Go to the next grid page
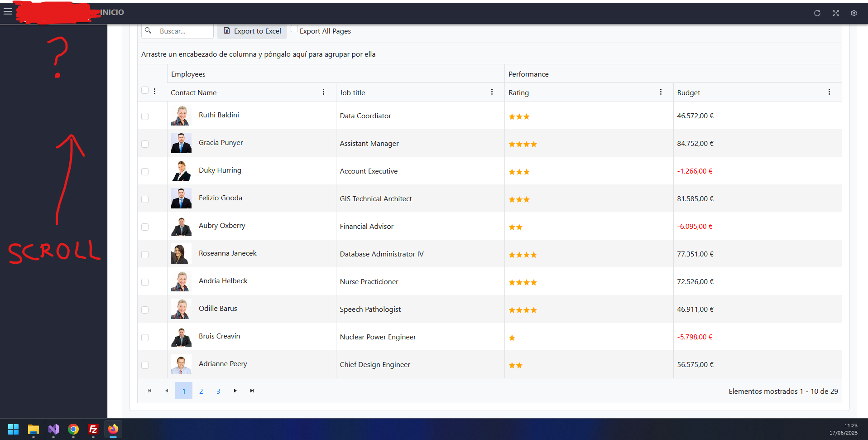The image size is (868, 440). (235, 391)
